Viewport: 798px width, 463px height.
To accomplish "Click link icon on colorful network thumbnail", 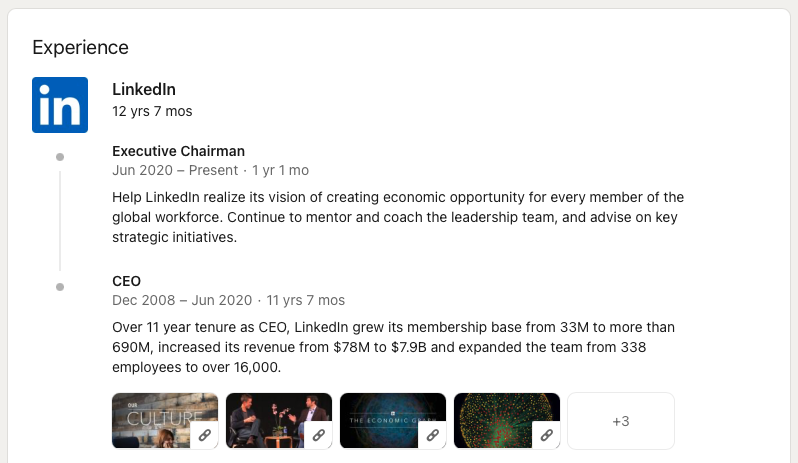I will pyautogui.click(x=546, y=435).
